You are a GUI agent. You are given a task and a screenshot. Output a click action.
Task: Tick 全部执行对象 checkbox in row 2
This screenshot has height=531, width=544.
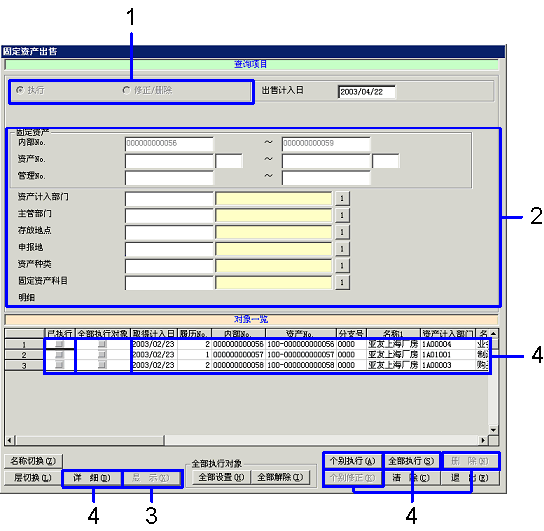point(102,355)
